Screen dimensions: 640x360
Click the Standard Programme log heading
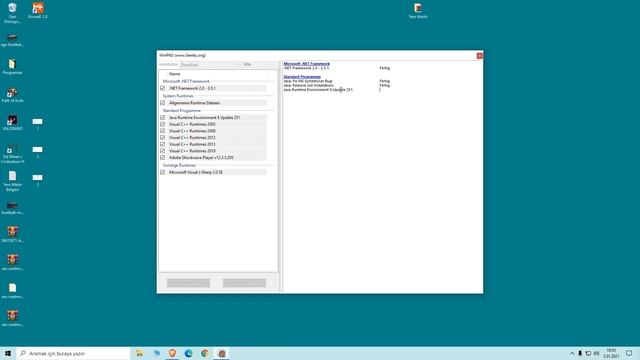pos(302,77)
